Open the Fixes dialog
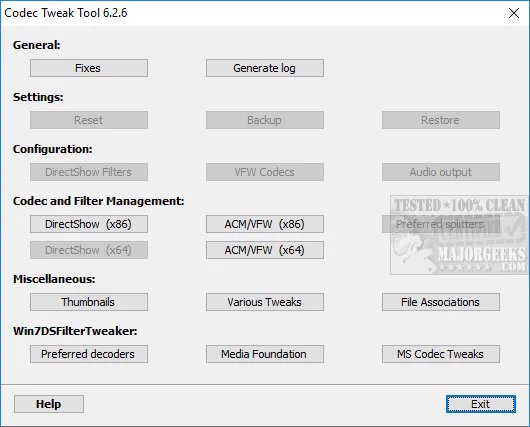 click(89, 68)
